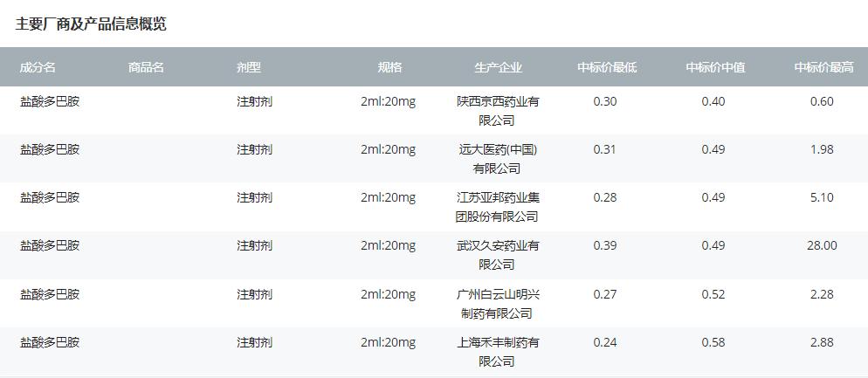Click the median price value 0.52
Image resolution: width=868 pixels, height=378 pixels.
(713, 294)
